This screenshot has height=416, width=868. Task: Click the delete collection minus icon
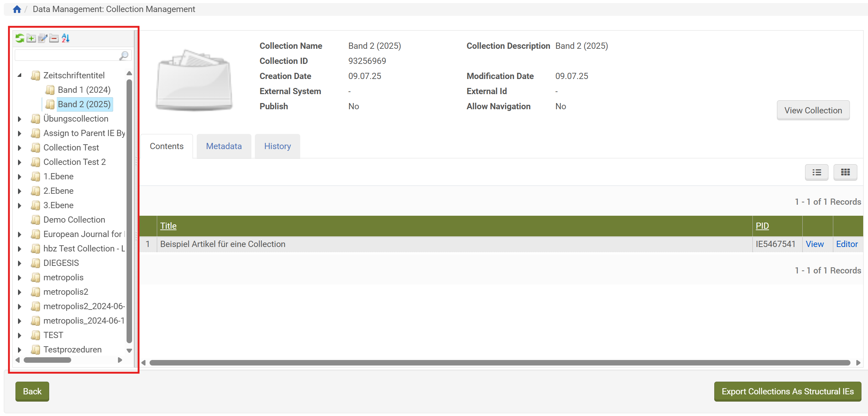[x=54, y=38]
